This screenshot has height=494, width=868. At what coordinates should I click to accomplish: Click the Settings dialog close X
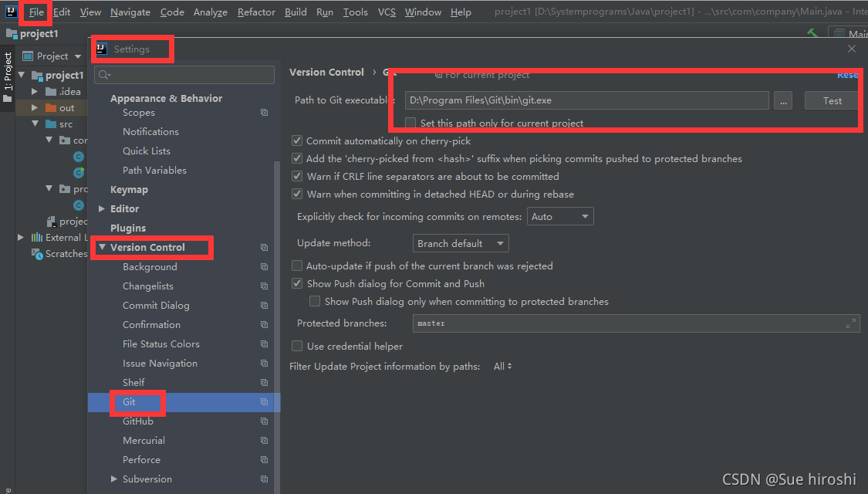851,49
